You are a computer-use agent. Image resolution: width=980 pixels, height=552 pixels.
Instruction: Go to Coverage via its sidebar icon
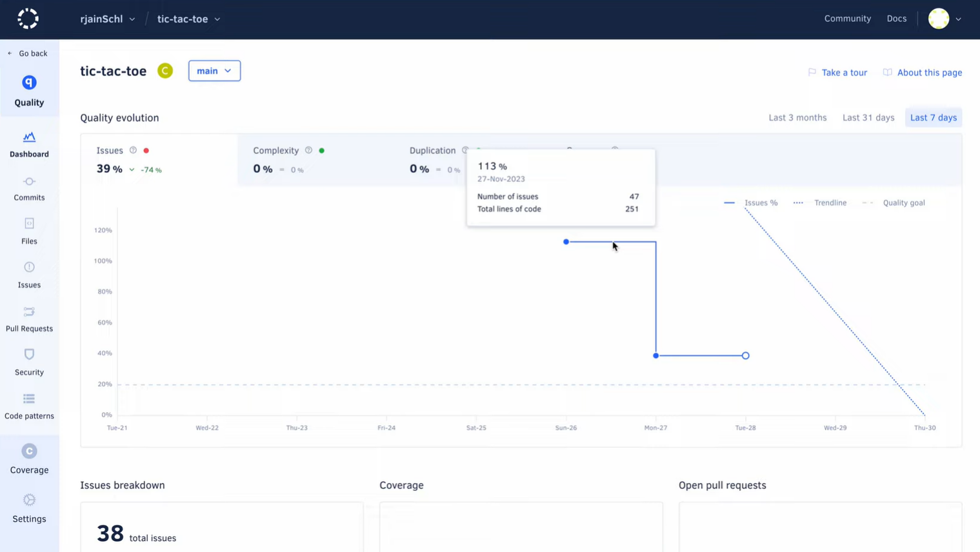[29, 460]
